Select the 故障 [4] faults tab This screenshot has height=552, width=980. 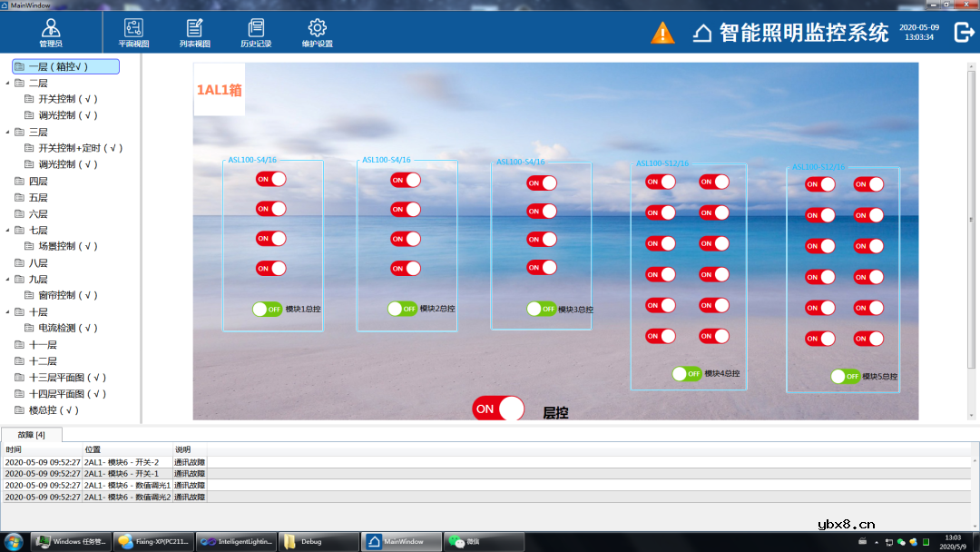31,435
